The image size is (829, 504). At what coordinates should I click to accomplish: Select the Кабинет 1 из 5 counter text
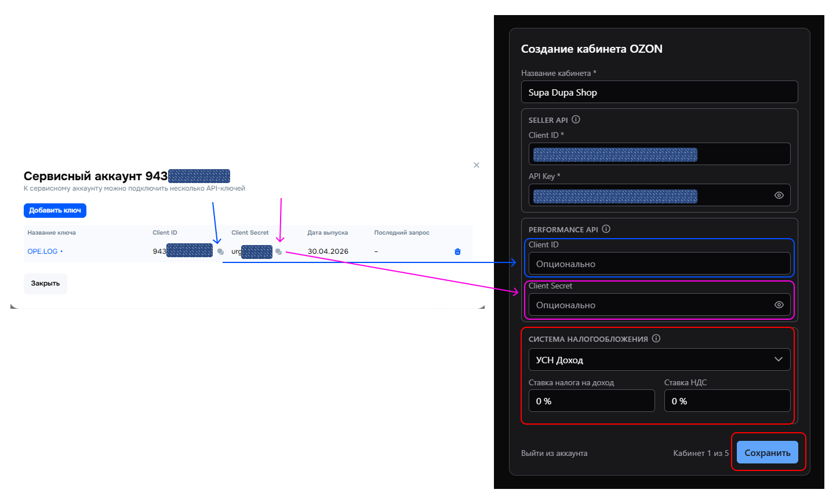701,453
